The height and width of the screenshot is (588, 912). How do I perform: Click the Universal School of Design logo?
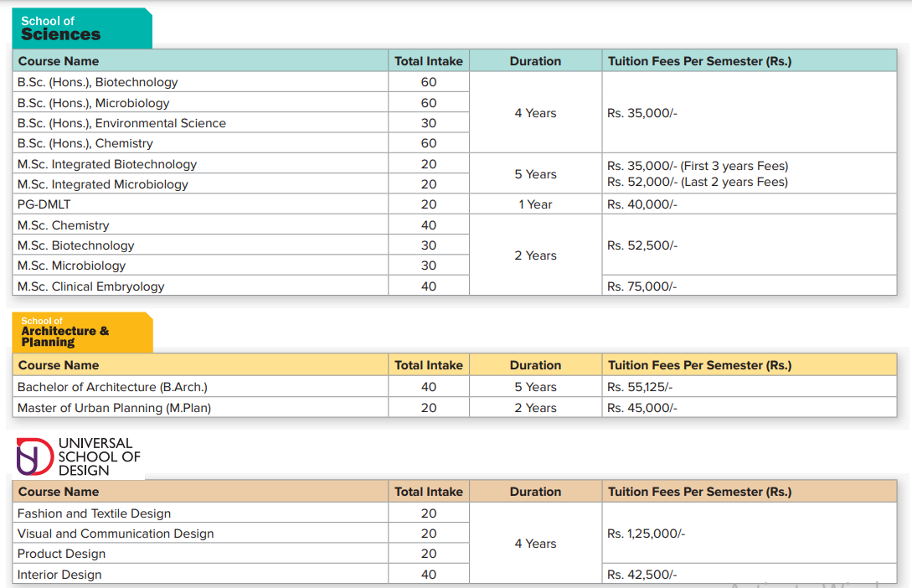tap(79, 456)
